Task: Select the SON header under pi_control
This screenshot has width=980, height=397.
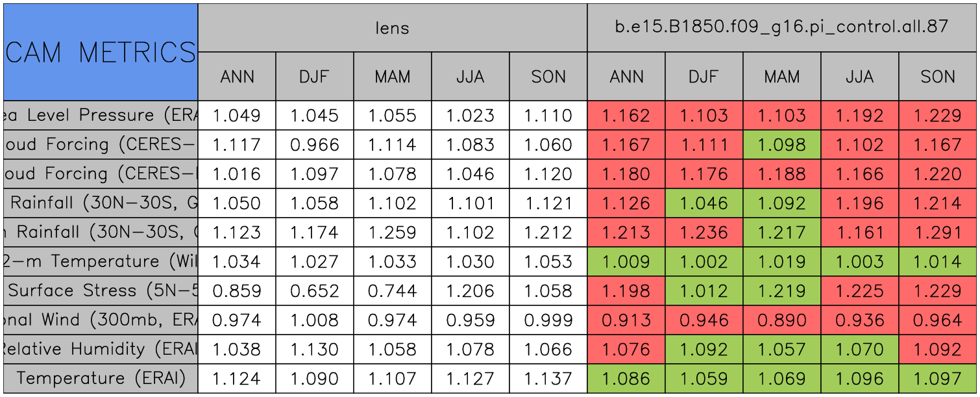Action: [x=938, y=77]
